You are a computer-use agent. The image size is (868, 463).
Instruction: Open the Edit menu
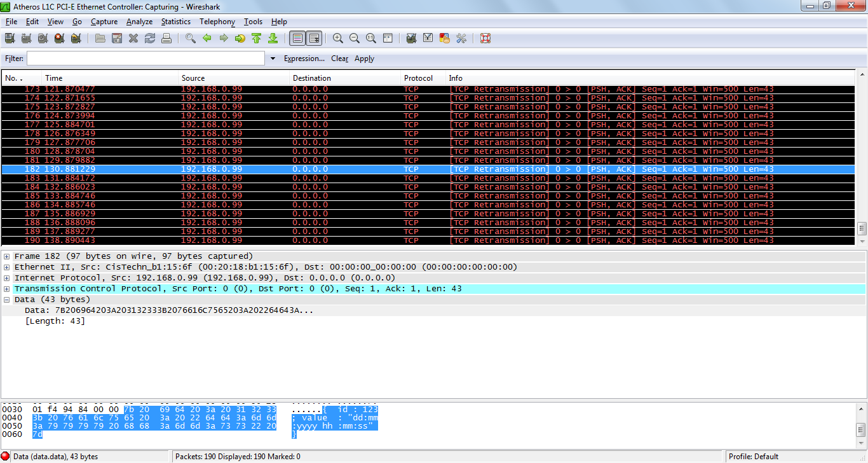point(32,22)
